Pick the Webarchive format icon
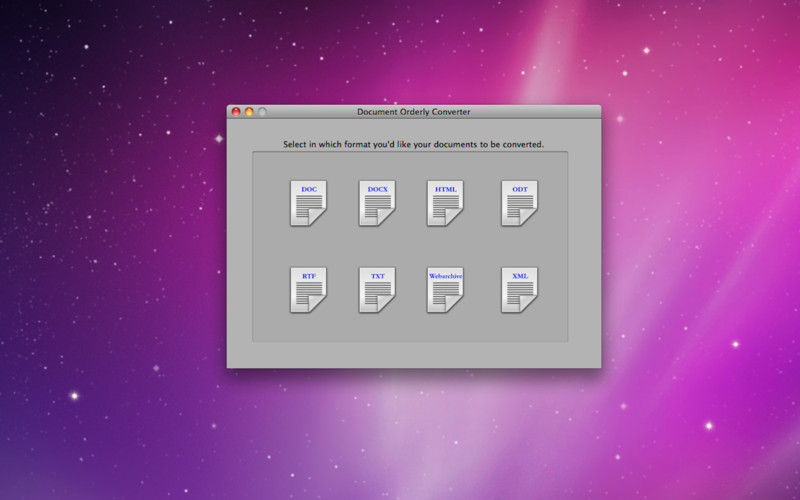 (445, 290)
